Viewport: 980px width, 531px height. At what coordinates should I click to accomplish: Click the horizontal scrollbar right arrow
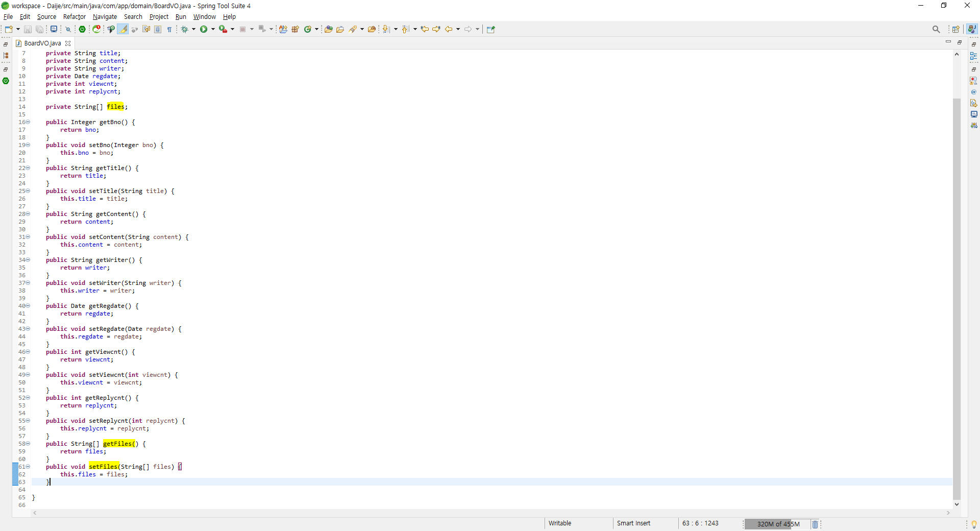tap(948, 513)
